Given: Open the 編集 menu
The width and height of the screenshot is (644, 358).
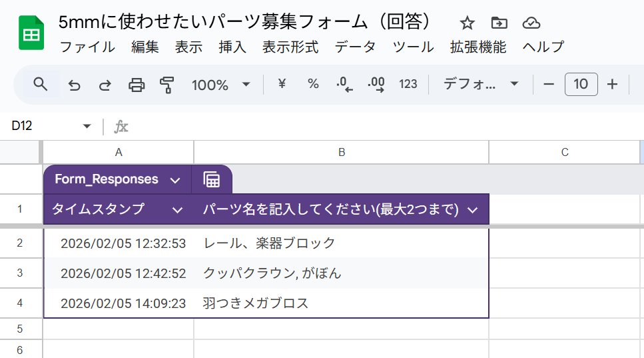Looking at the screenshot, I should click(145, 47).
